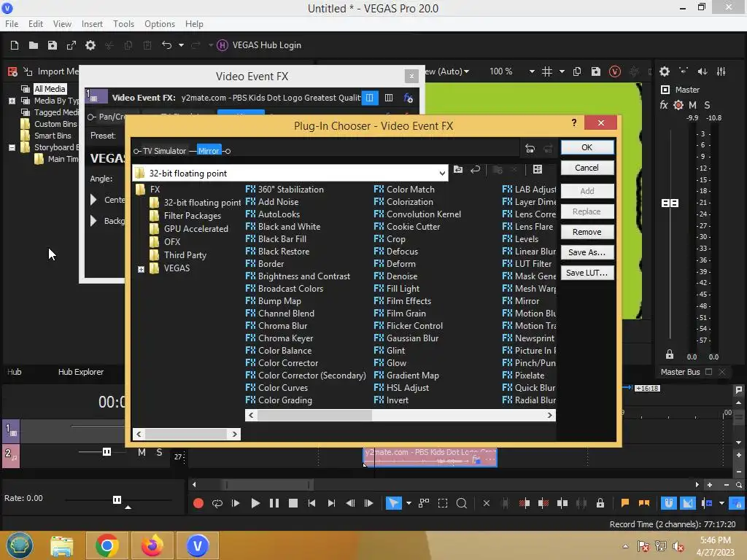Toggle Master bus Solo S button
This screenshot has height=560, width=747.
click(707, 105)
